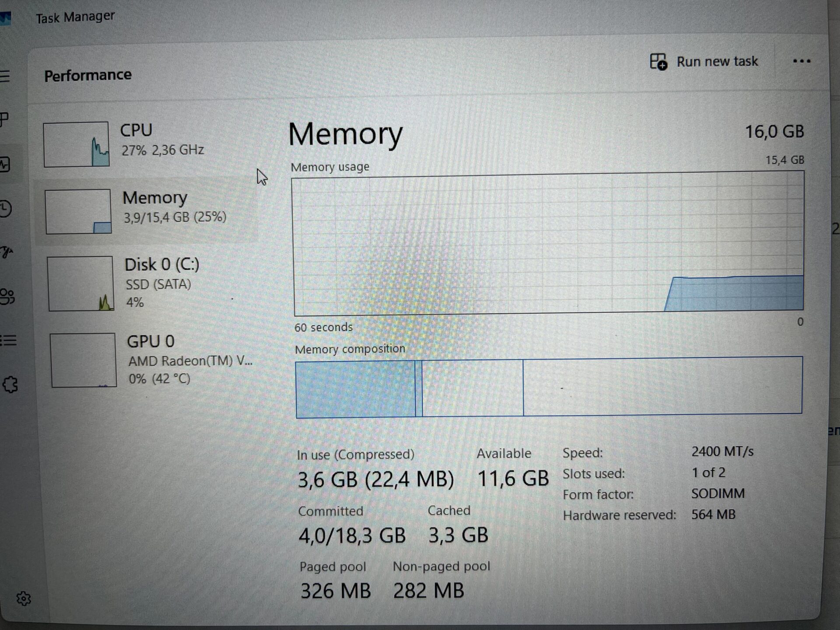Select the Performance page sidebar icon

click(x=5, y=165)
